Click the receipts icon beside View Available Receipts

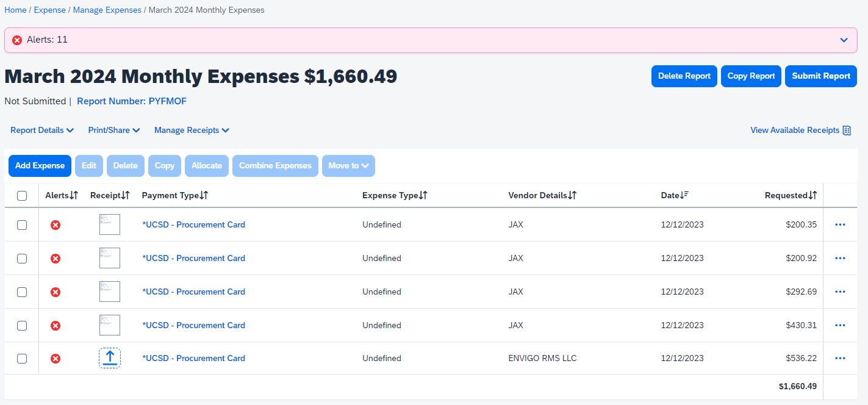click(847, 131)
